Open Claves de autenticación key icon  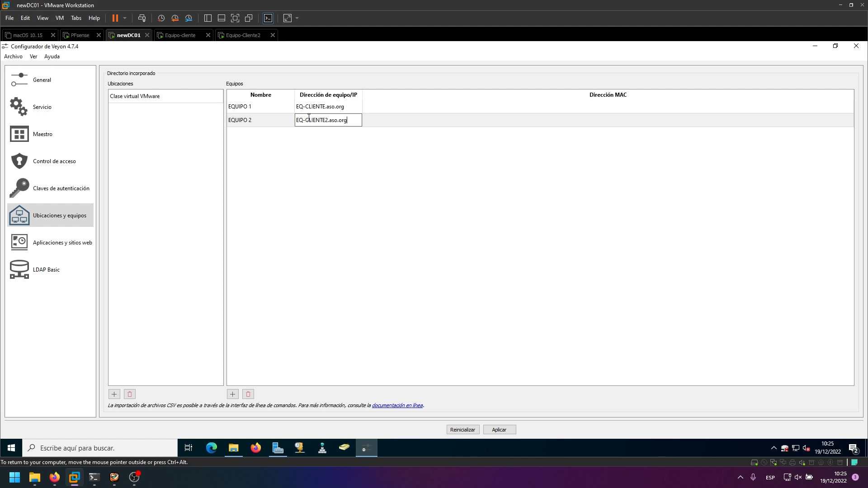[x=19, y=188]
